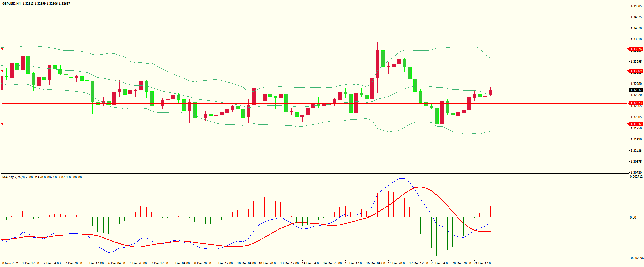This screenshot has height=267, width=644.
Task: Click the 15 Dec 12:00 time label
Action: (354, 263)
